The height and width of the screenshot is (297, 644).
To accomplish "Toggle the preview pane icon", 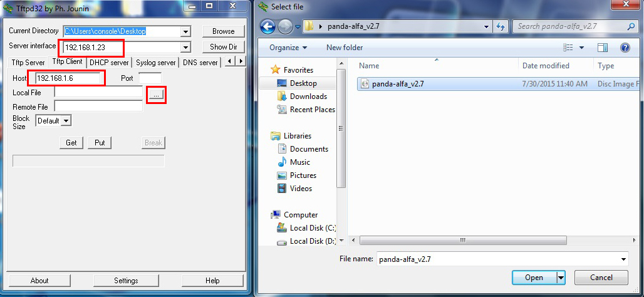I will pyautogui.click(x=602, y=48).
